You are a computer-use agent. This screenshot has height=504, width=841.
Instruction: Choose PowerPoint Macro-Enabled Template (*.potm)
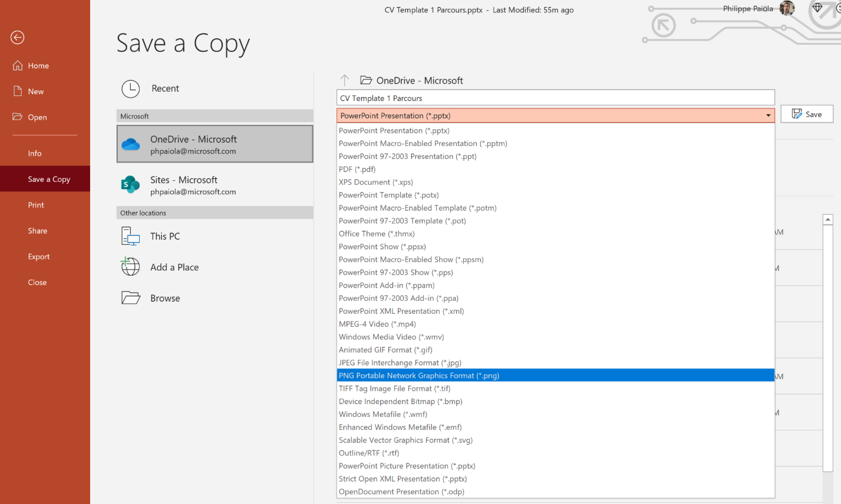[555, 208]
